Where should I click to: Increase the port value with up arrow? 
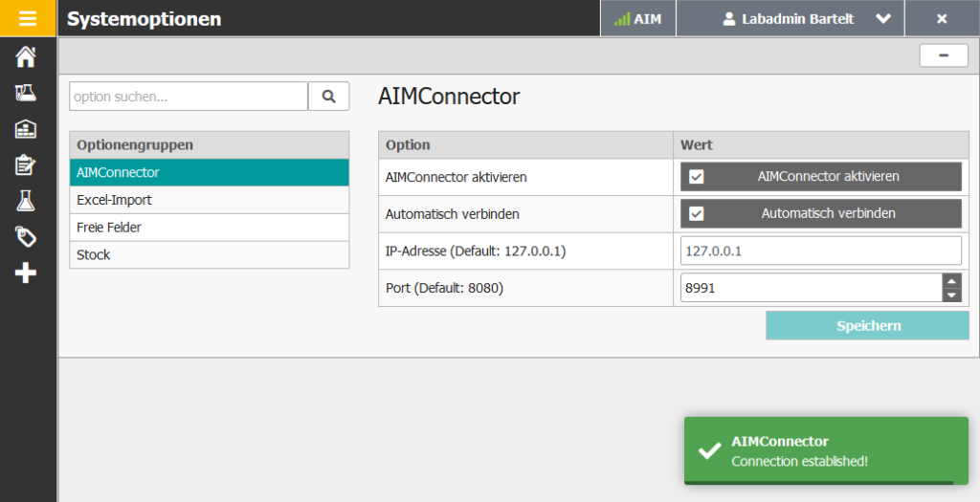point(951,280)
